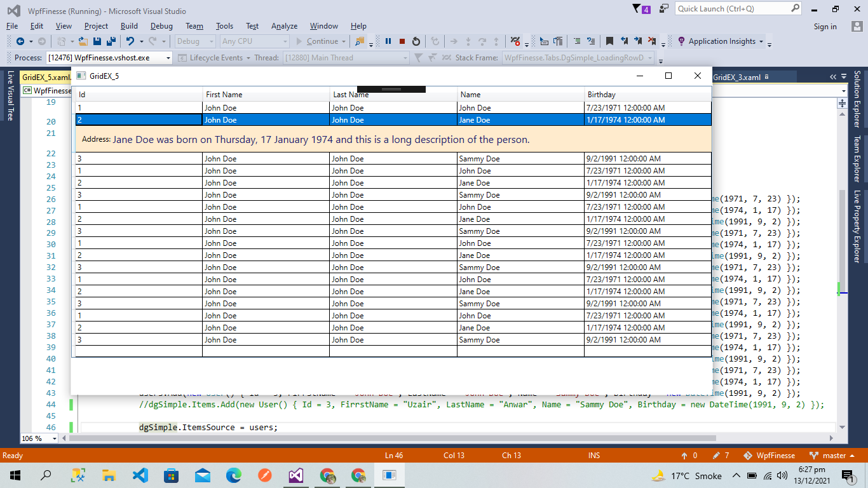Select the first Sammy Doe row's Name cell

coord(520,159)
